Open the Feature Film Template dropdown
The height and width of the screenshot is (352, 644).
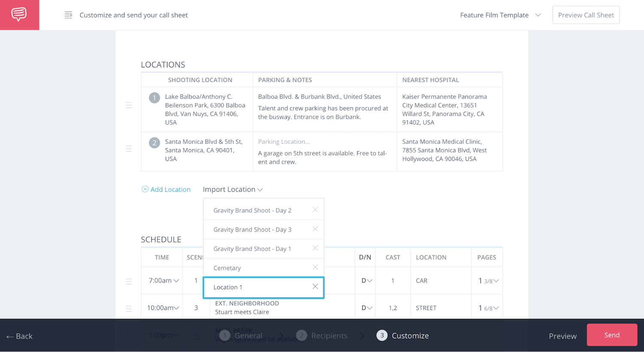(x=500, y=15)
